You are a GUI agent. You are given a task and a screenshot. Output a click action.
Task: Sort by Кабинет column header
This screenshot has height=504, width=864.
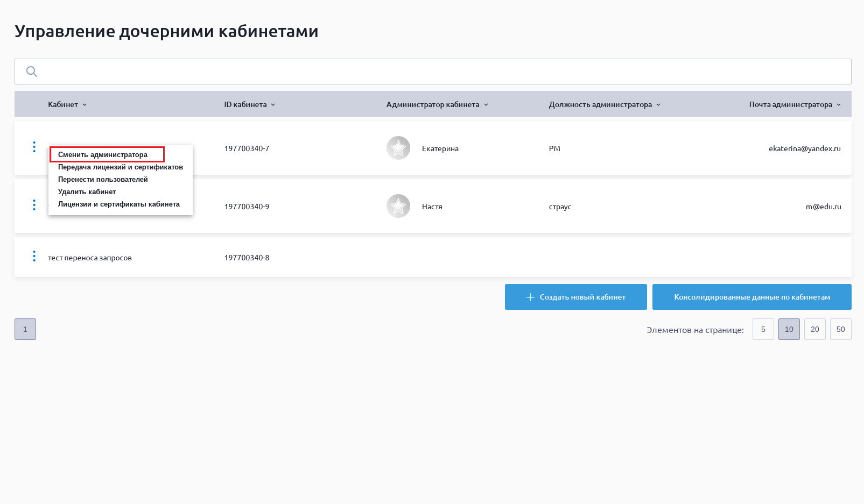coord(67,104)
